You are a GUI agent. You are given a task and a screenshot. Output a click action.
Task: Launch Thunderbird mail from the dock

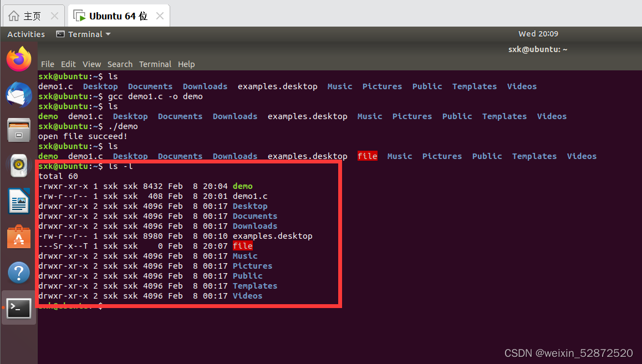pos(19,95)
